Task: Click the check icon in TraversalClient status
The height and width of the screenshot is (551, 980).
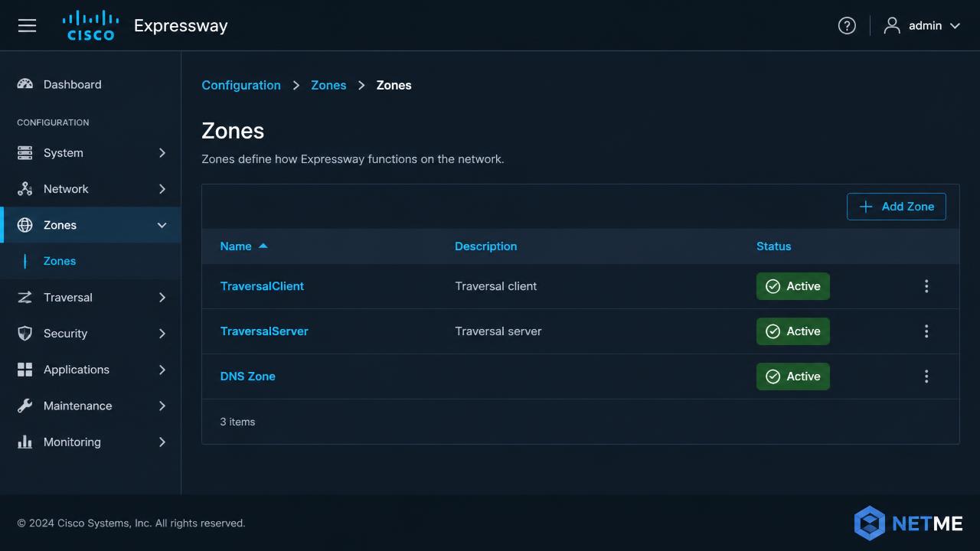Action: click(x=773, y=286)
